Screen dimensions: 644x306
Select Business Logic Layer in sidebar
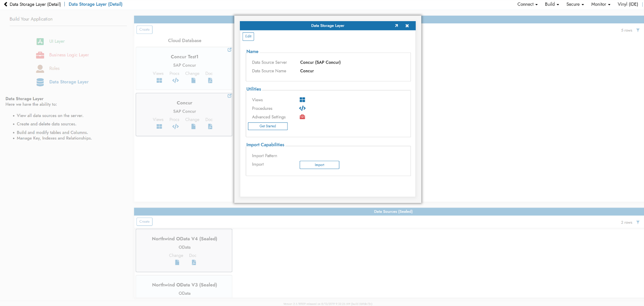(x=69, y=55)
